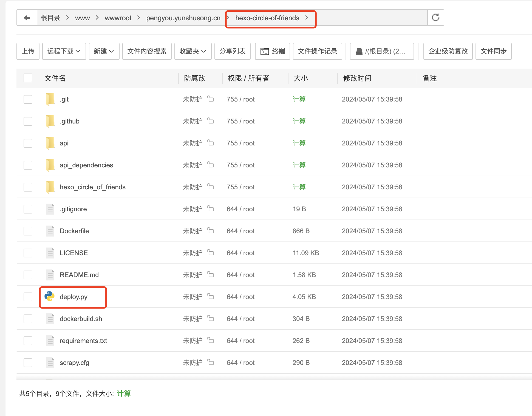532x416 pixels.
Task: Click the Dockerfile file icon
Action: click(50, 231)
